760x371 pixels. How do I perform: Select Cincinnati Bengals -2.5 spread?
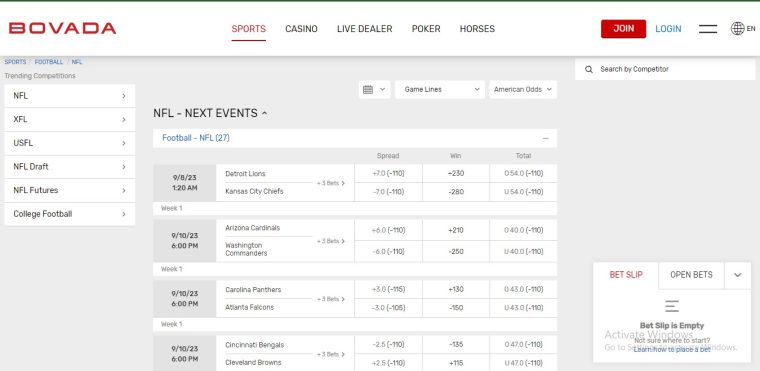388,345
